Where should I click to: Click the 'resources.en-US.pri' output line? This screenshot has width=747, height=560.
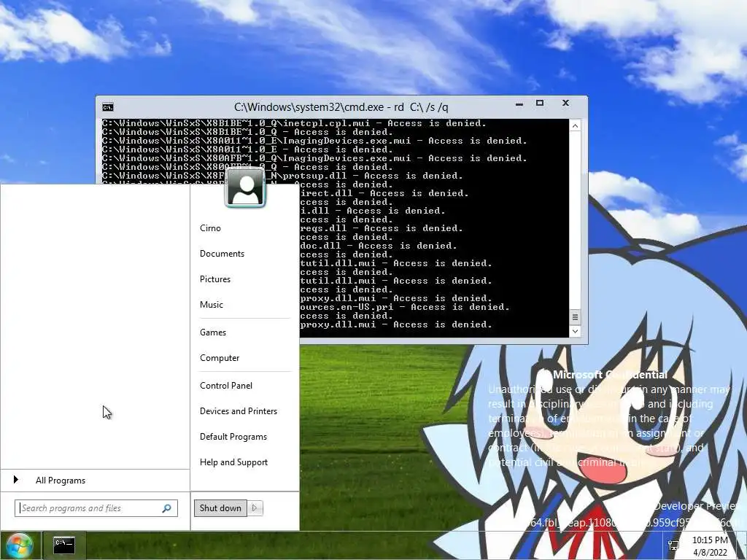(x=404, y=307)
